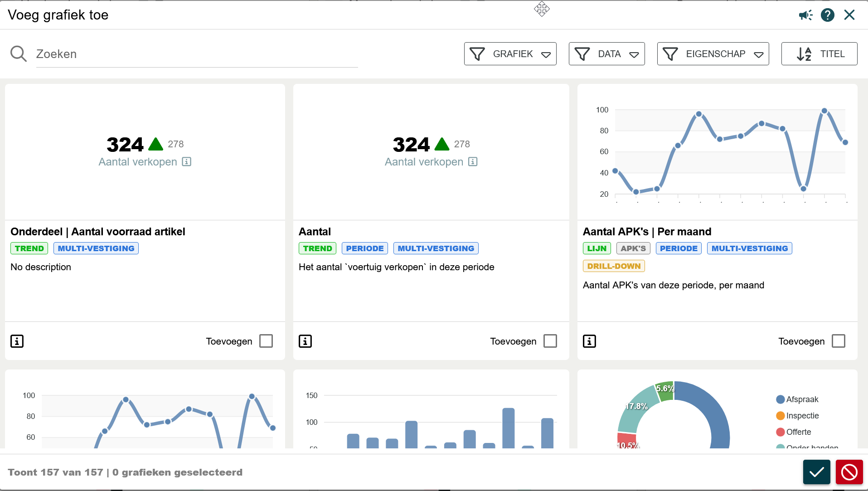Expand the EIGENSCHAP filter dropdown
Image resolution: width=868 pixels, height=491 pixels.
click(x=713, y=54)
